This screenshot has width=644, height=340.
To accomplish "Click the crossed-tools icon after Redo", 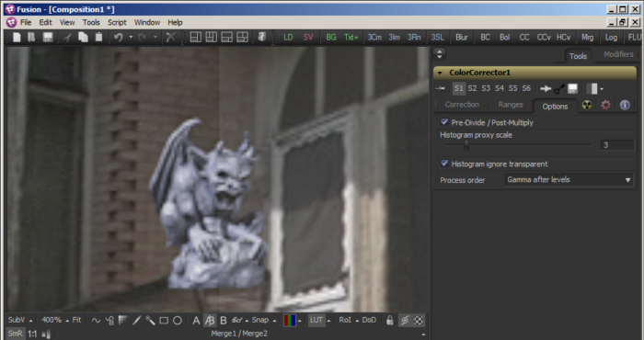I will (170, 38).
